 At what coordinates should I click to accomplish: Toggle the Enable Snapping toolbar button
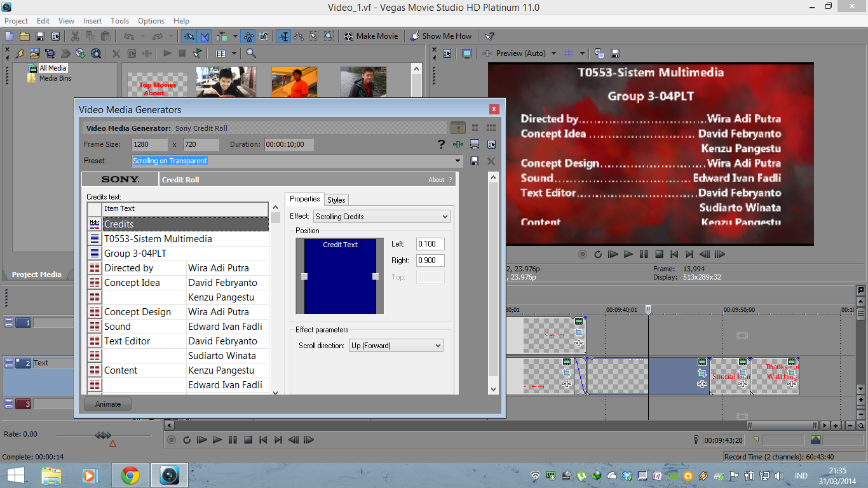[189, 36]
